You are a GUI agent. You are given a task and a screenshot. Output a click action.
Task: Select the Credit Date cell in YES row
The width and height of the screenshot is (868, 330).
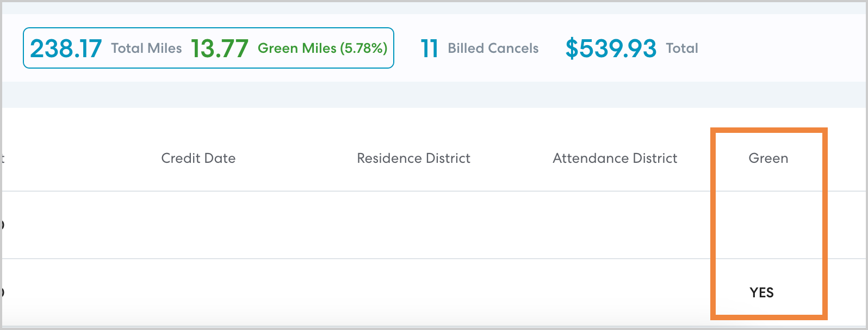pos(199,292)
